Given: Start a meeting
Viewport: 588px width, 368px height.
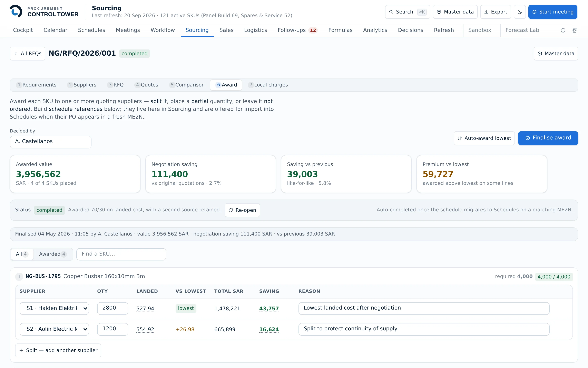Looking at the screenshot, I should (553, 12).
